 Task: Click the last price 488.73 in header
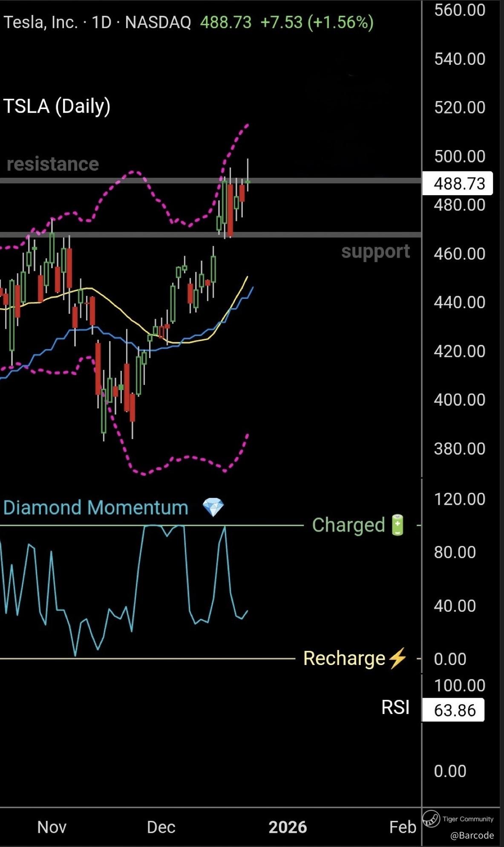(x=226, y=22)
